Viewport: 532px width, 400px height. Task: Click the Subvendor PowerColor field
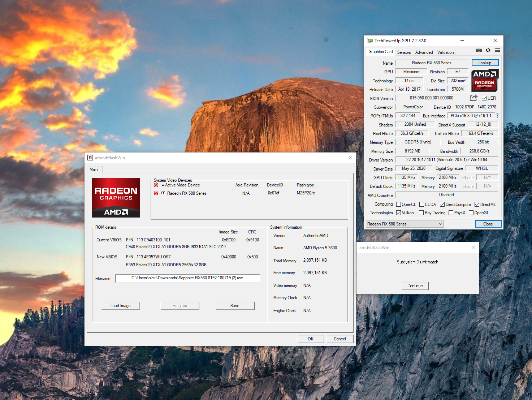tap(413, 107)
